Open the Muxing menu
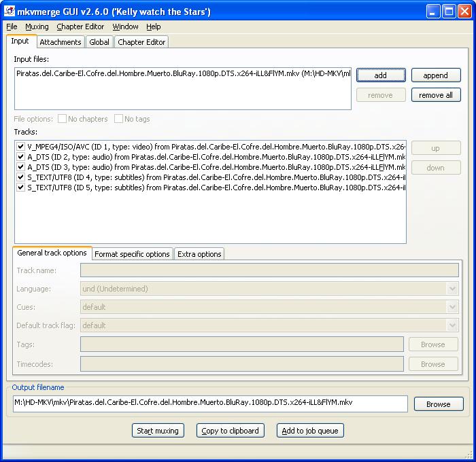This screenshot has width=476, height=462. [37, 26]
